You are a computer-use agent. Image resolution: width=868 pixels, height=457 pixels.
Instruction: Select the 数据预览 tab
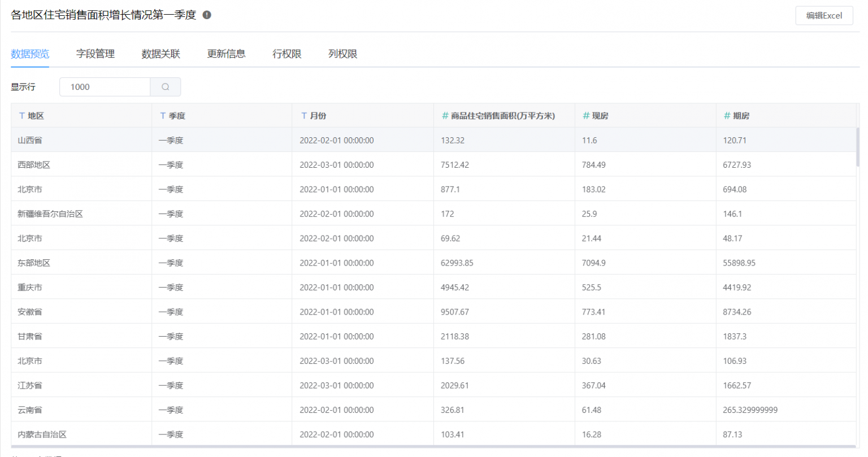(30, 54)
